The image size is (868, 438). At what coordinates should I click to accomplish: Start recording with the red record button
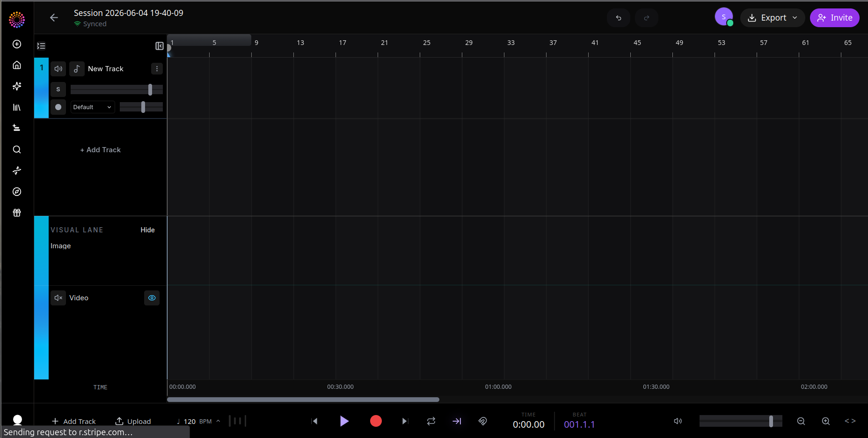pos(376,421)
